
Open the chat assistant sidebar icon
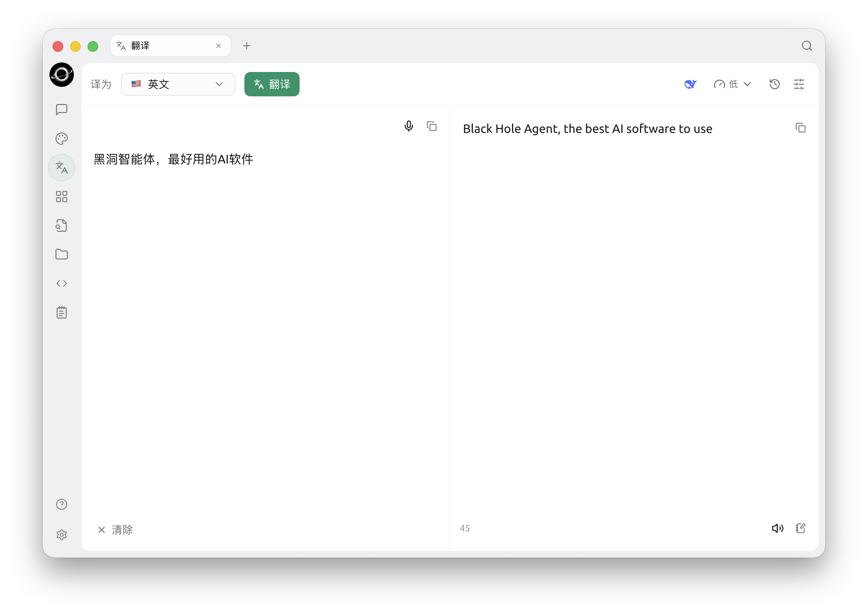tap(62, 110)
